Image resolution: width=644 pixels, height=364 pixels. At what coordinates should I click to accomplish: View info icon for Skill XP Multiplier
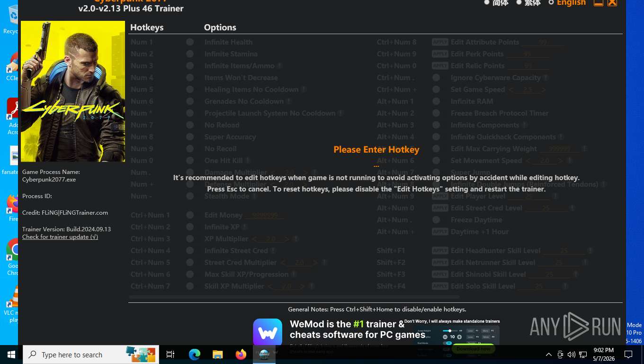click(312, 286)
